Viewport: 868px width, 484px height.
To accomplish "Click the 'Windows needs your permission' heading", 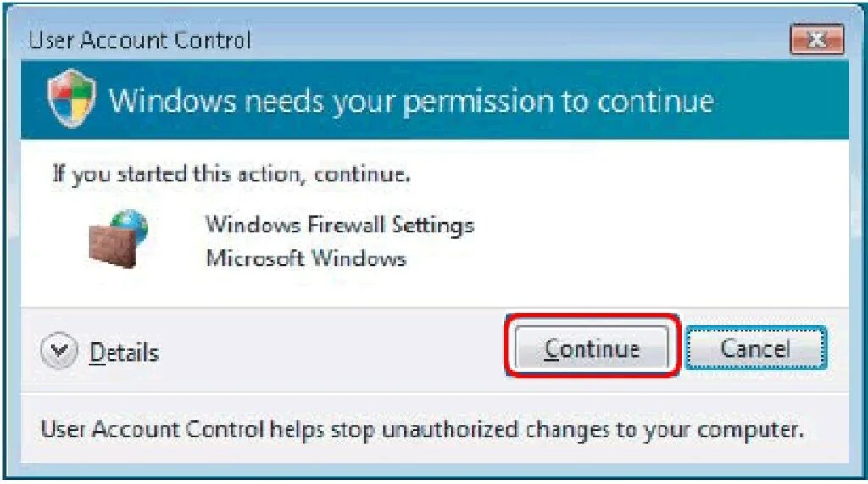I will pyautogui.click(x=411, y=102).
